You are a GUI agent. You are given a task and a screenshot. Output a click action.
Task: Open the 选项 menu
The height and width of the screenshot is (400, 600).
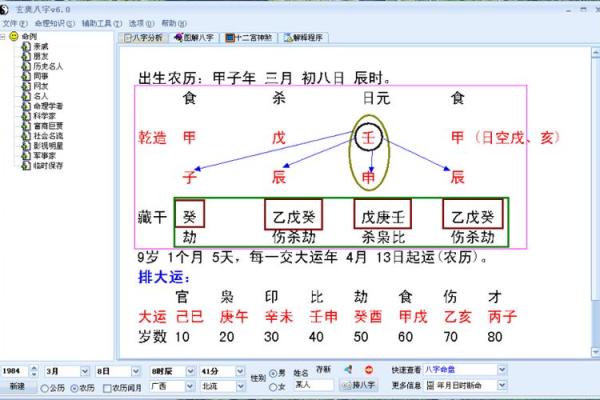142,24
